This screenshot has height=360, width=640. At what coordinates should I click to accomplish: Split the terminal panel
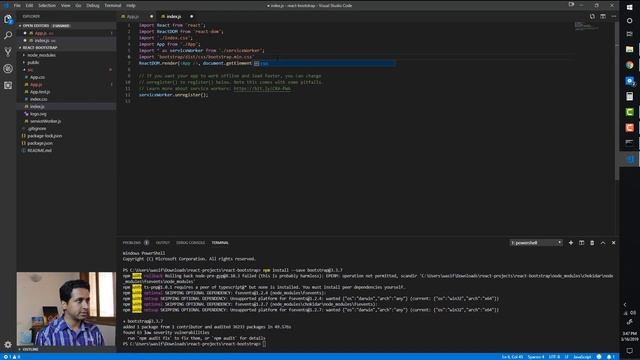point(581,243)
